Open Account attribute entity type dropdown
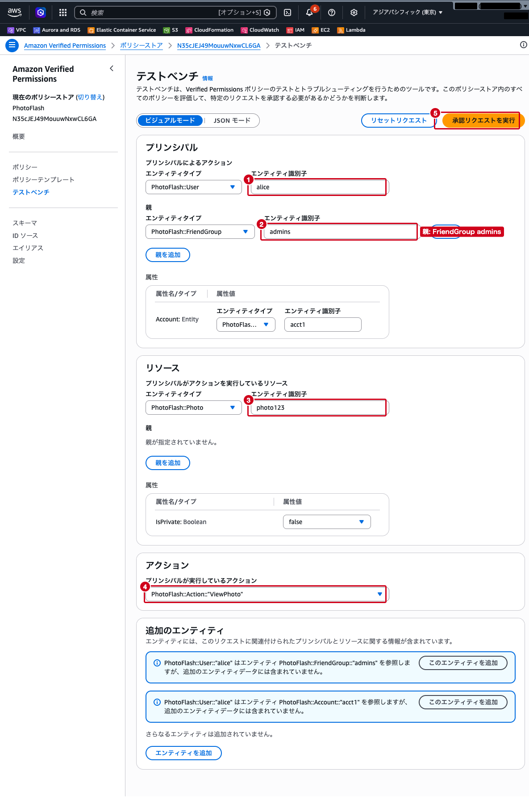This screenshot has height=812, width=529. point(246,325)
